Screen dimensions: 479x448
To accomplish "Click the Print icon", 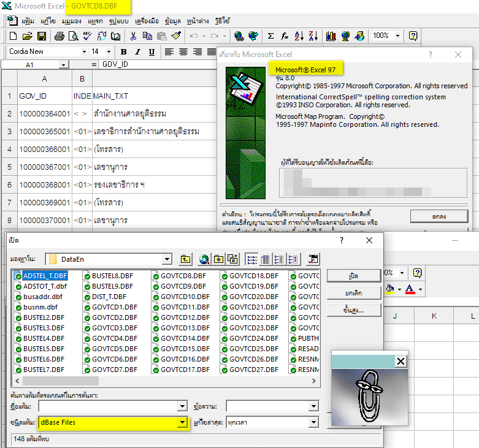I will click(x=59, y=36).
